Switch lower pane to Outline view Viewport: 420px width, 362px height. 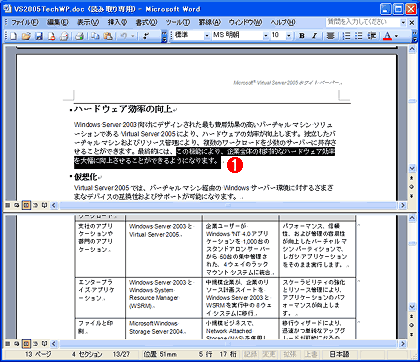point(35,343)
